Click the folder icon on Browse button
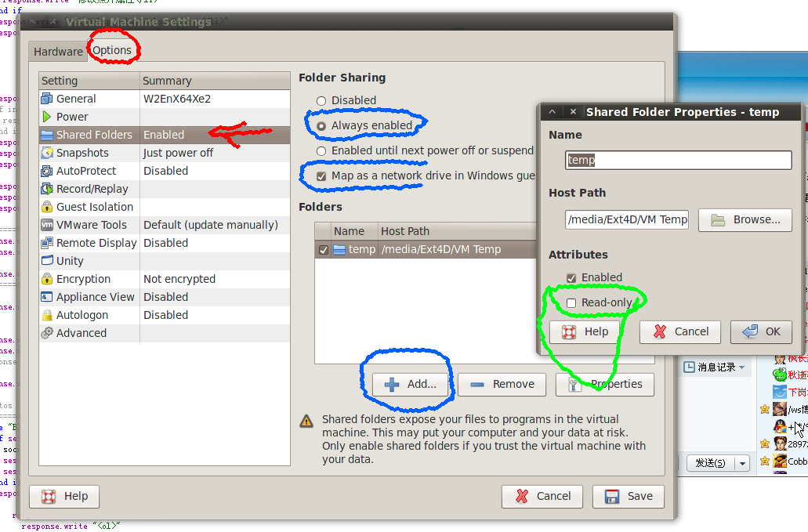 (x=718, y=220)
